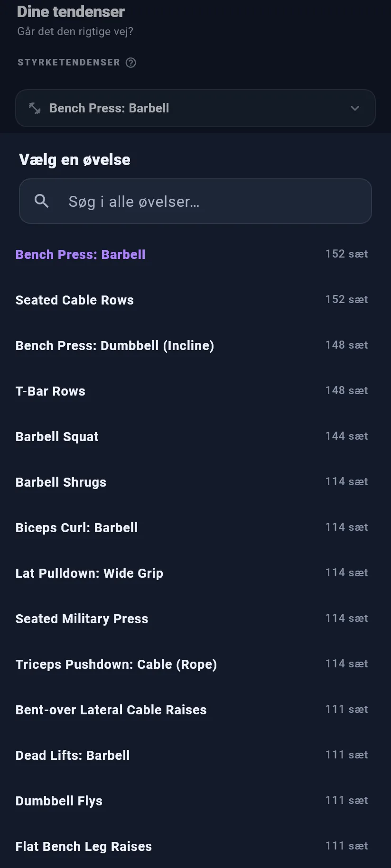
Task: Select Bench Press: Barbell in list
Action: [x=195, y=254]
